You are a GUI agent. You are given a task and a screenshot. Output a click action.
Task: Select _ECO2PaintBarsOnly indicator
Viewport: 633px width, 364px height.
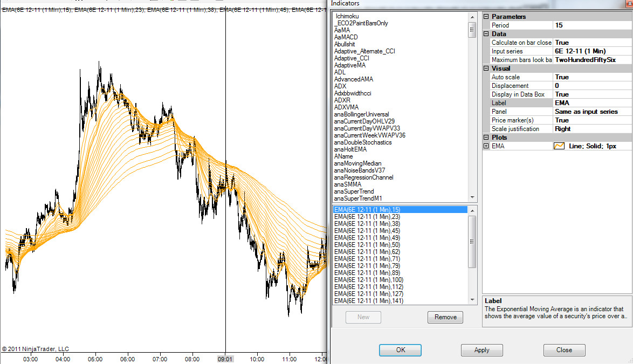362,23
